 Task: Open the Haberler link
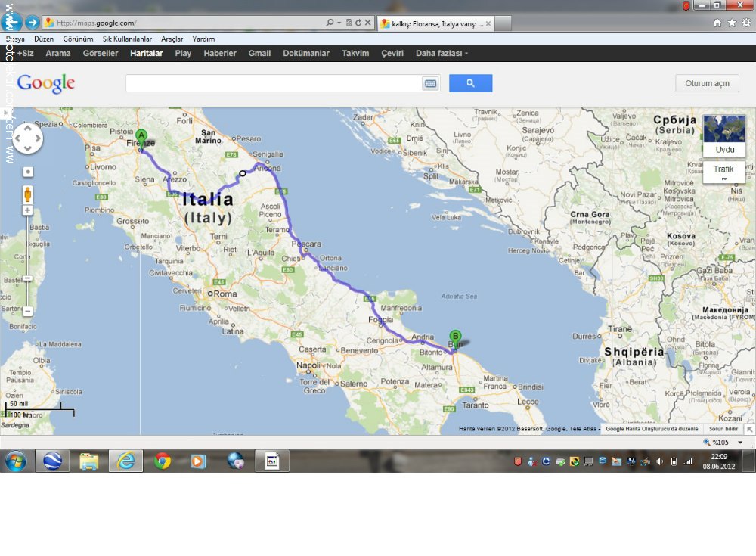click(220, 53)
